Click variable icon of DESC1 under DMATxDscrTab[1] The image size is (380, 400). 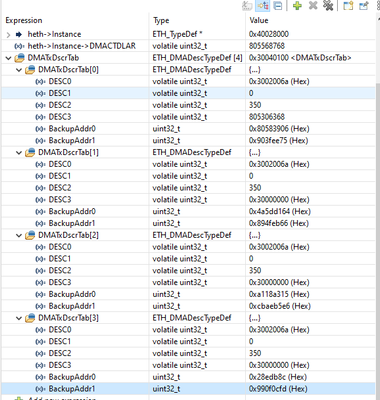[40, 176]
